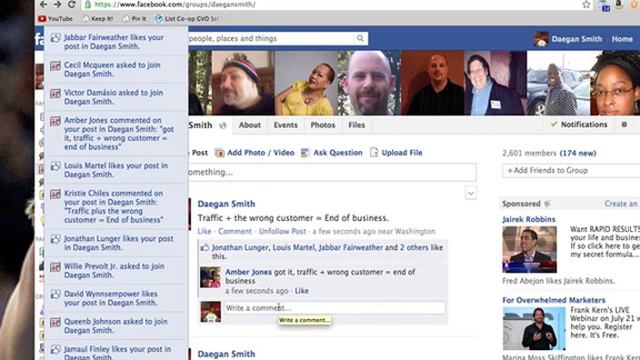The width and height of the screenshot is (640, 360).
Task: Open Jonathan Lunger like notification
Action: point(116,243)
